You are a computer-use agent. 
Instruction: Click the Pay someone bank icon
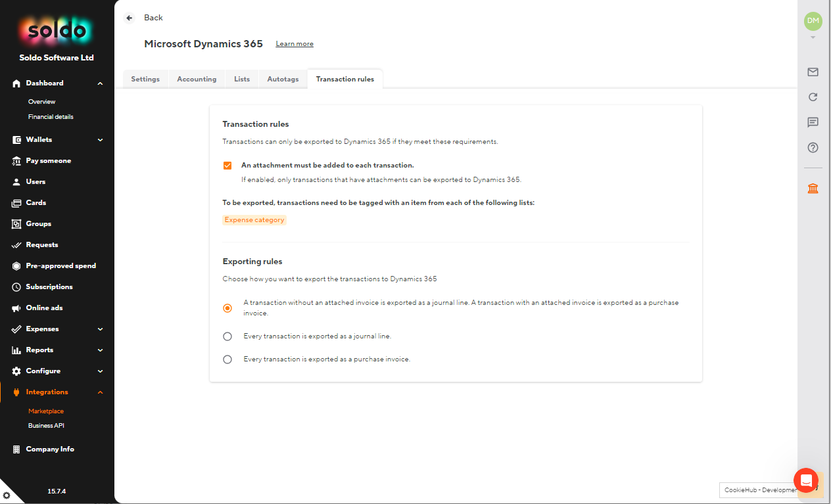(16, 161)
